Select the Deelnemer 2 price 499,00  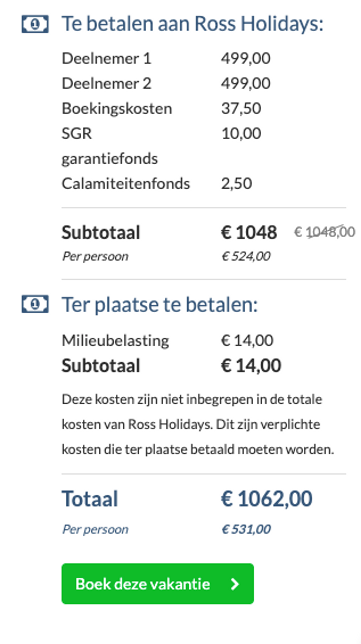pyautogui.click(x=245, y=83)
